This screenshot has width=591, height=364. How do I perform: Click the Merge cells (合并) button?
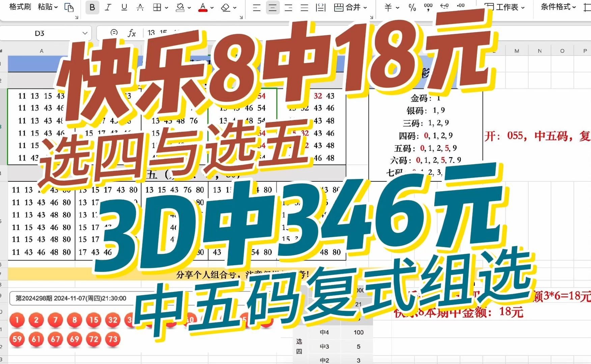click(347, 7)
